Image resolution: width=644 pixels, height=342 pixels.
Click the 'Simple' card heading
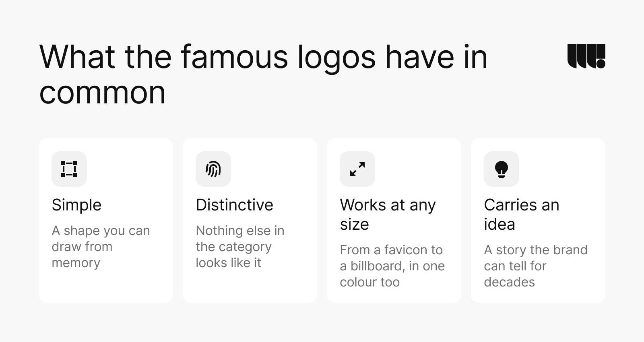[76, 205]
